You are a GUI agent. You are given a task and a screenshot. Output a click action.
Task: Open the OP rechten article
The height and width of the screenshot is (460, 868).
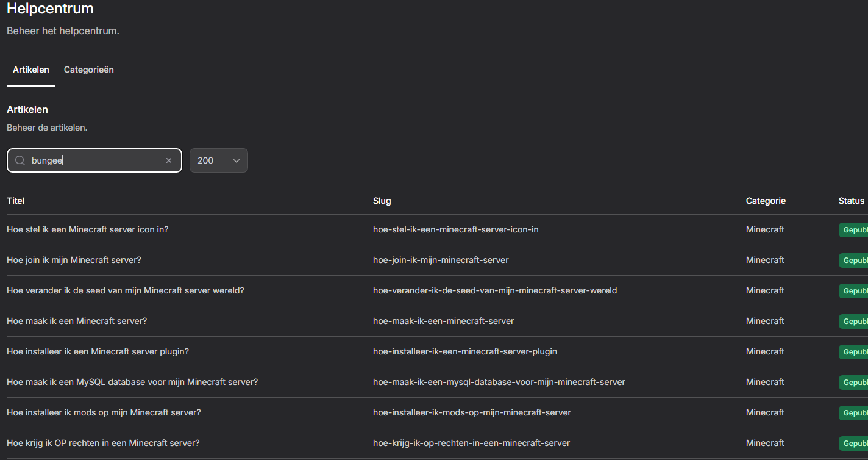tap(103, 443)
